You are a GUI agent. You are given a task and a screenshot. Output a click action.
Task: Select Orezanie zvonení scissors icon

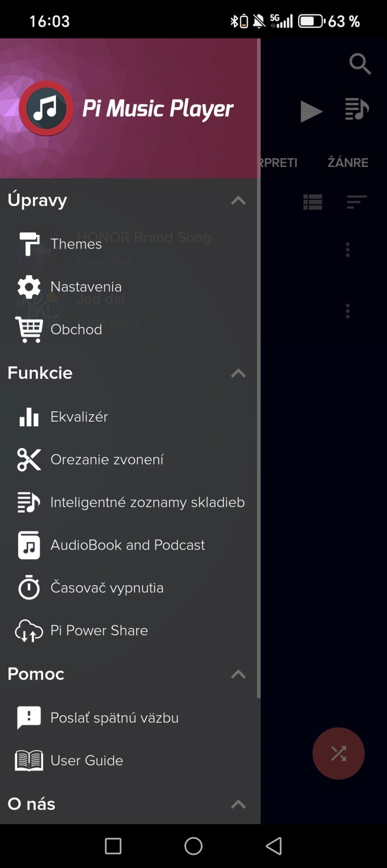coord(29,460)
